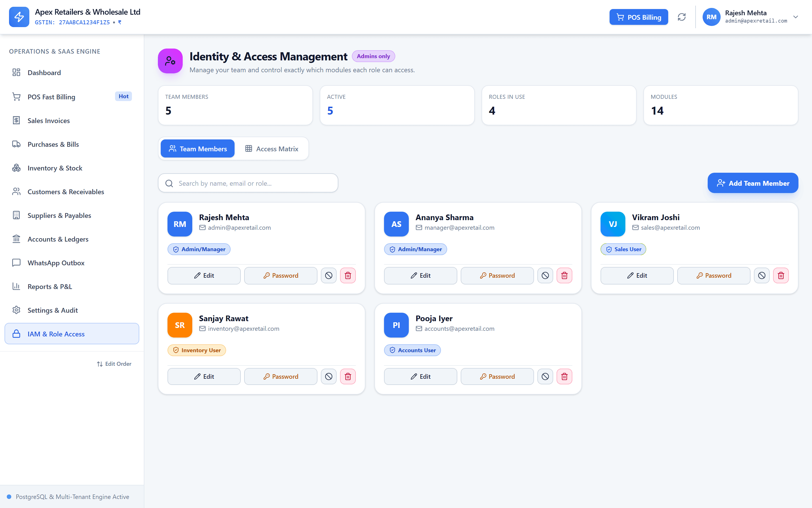Click inventory@apexretail.com email text
This screenshot has height=508, width=812.
click(244, 329)
